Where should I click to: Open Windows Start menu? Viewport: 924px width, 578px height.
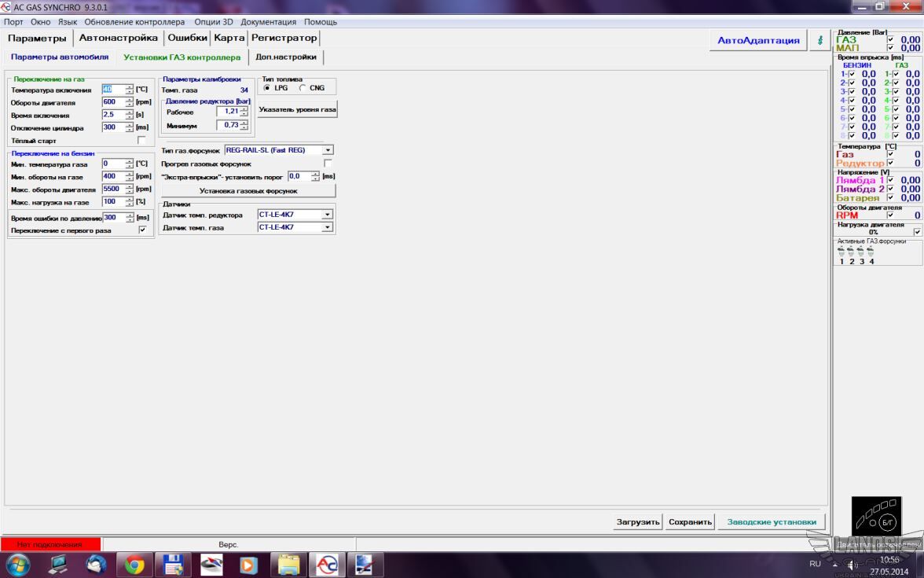click(x=18, y=564)
